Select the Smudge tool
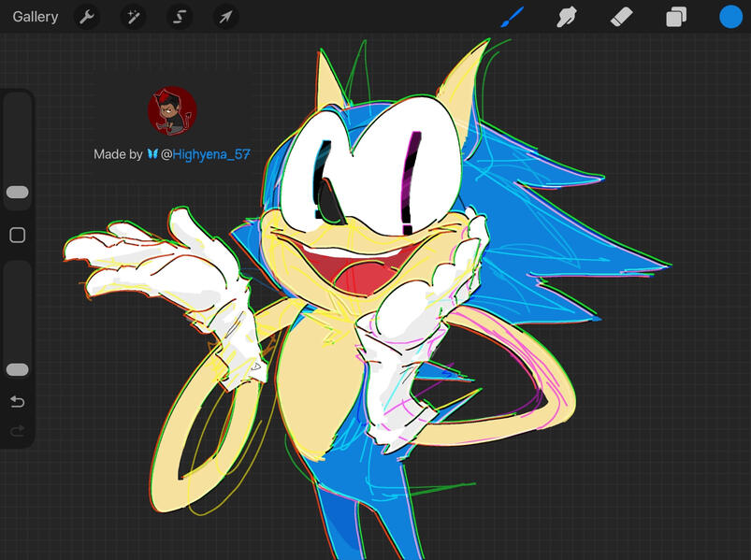Image resolution: width=751 pixels, height=560 pixels. click(x=566, y=17)
